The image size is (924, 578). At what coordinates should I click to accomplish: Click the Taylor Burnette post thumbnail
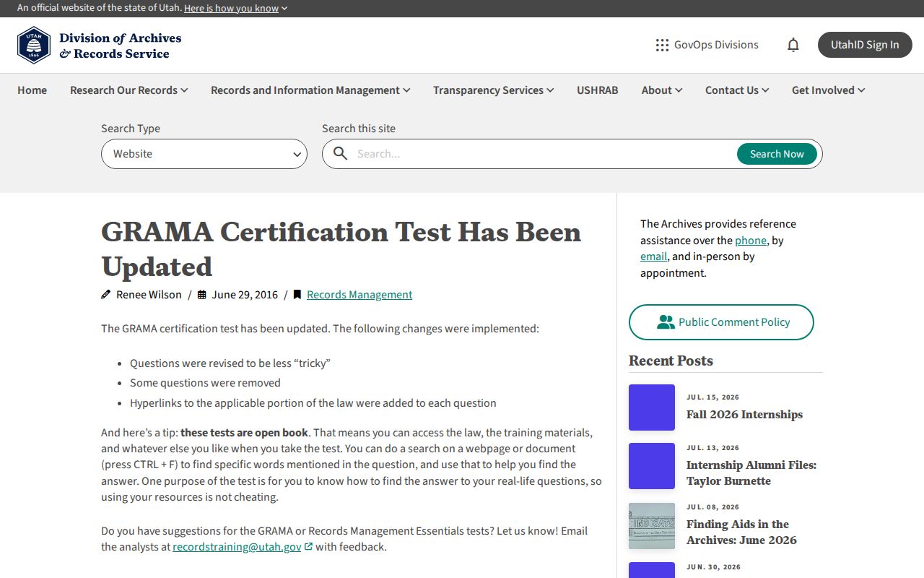(652, 466)
